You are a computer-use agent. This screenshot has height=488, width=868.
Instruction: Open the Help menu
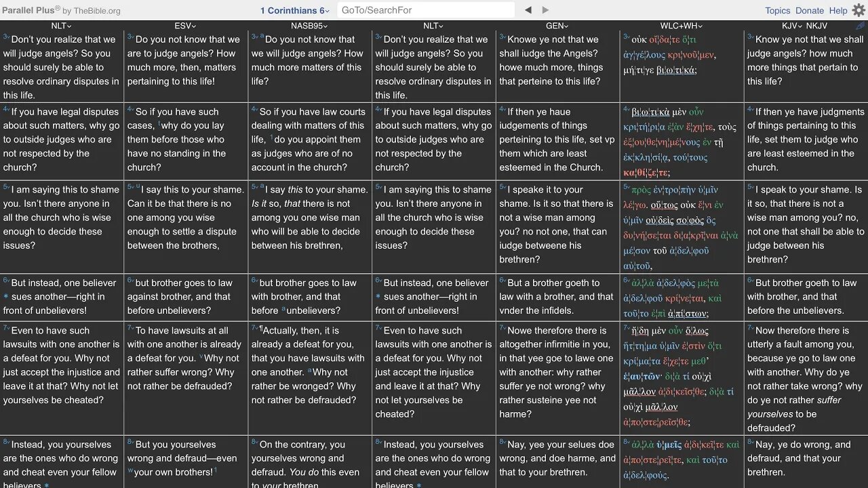838,10
